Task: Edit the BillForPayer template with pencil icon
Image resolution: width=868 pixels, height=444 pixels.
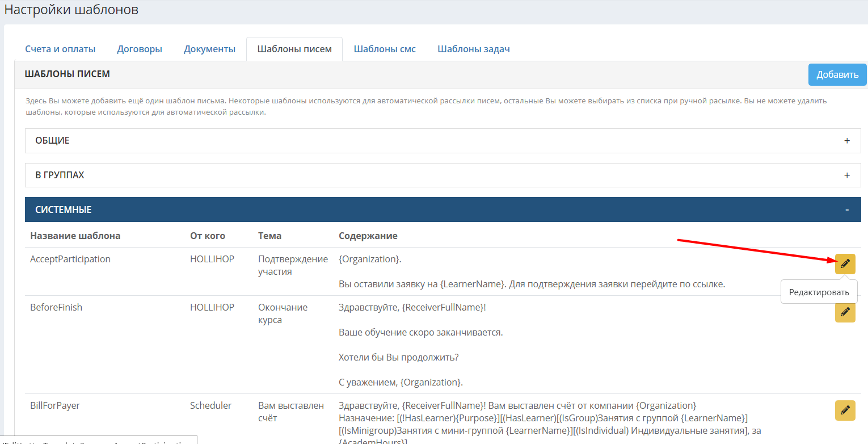Action: click(845, 411)
